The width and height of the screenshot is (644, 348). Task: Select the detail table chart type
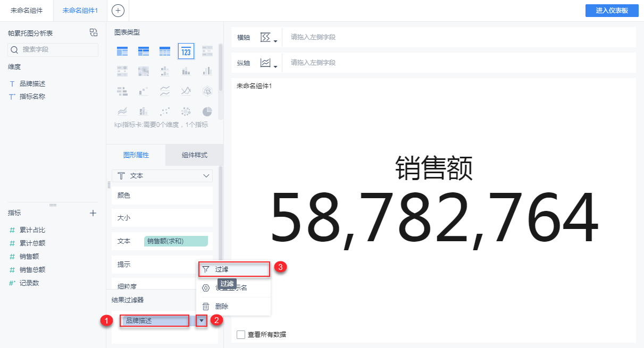pos(165,52)
